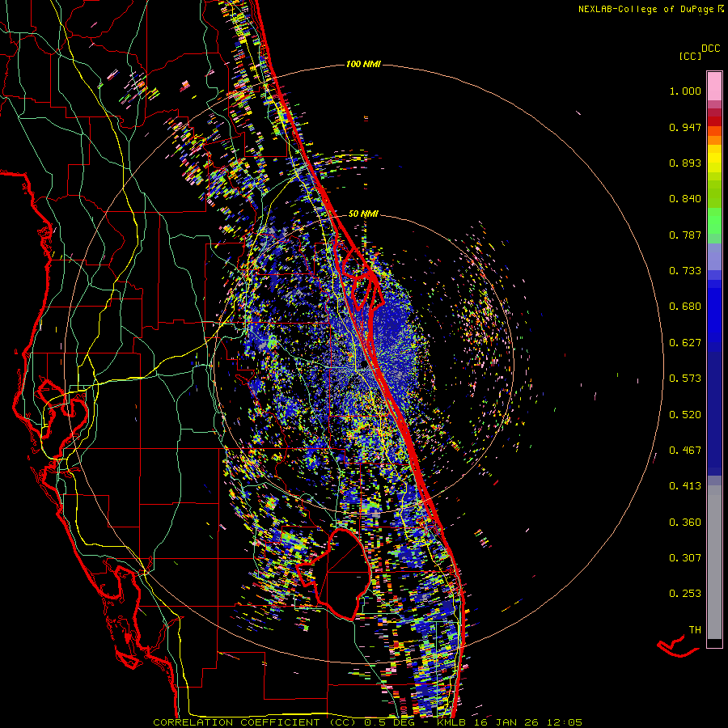
Task: Click the 0.680 scale value
Action: tap(685, 307)
